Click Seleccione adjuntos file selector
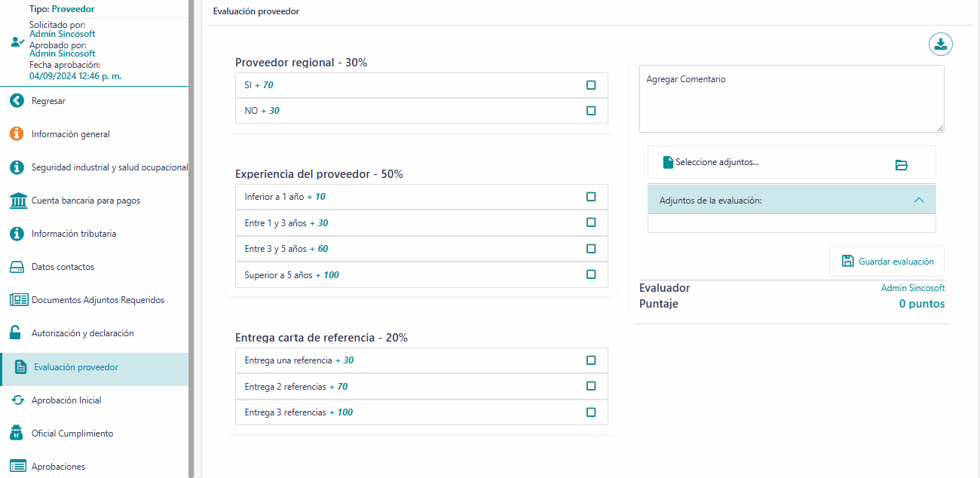The width and height of the screenshot is (980, 478). (x=792, y=162)
